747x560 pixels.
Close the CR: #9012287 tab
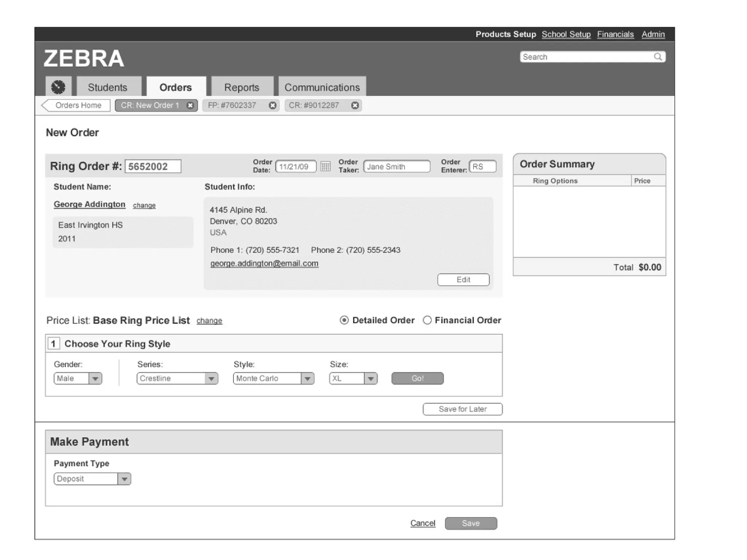355,105
